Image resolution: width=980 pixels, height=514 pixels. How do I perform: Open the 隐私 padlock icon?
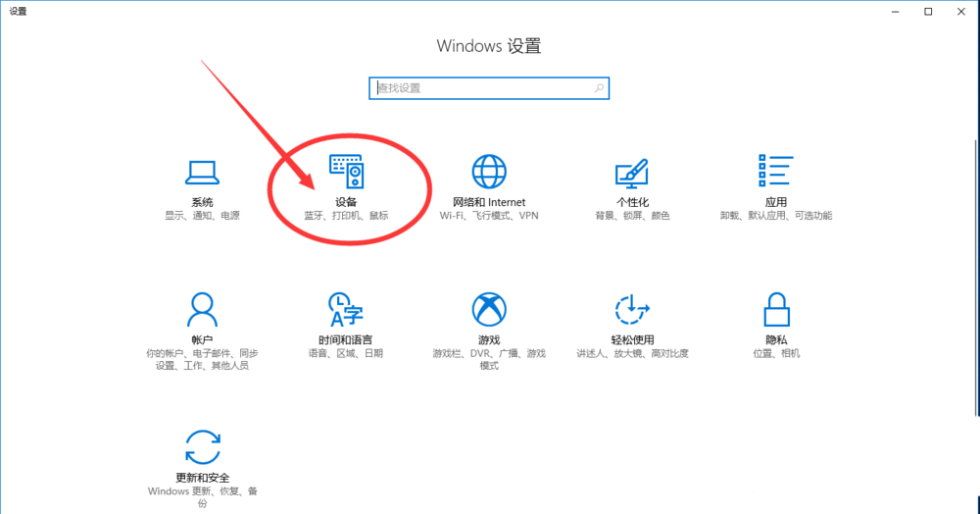pos(776,310)
